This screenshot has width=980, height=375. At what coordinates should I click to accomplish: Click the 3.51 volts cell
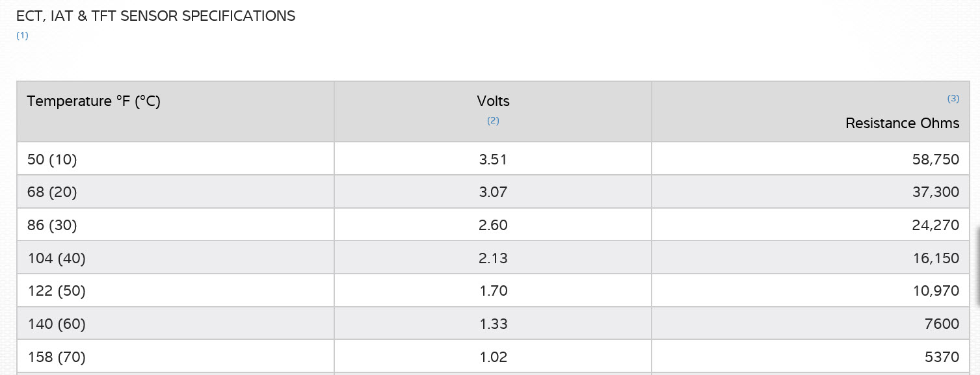(x=493, y=159)
